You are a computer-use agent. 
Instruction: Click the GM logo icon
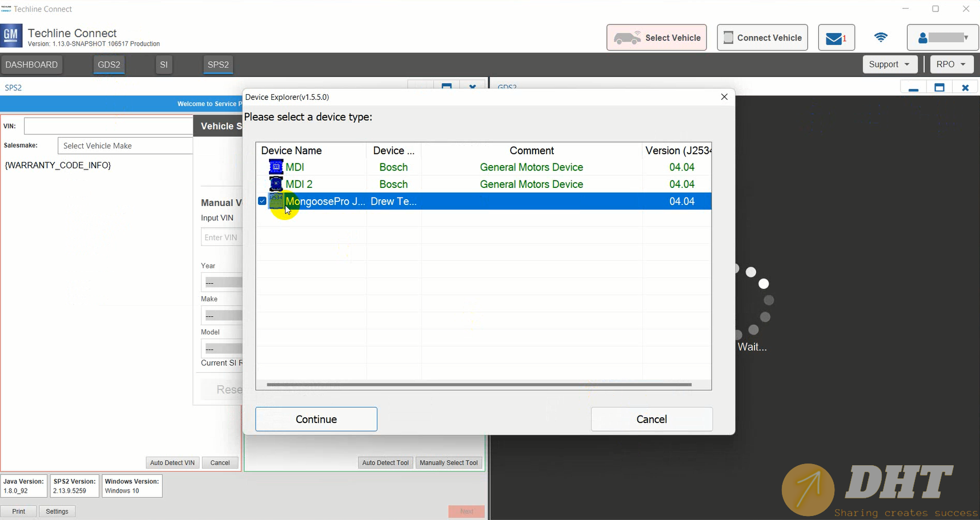point(11,35)
